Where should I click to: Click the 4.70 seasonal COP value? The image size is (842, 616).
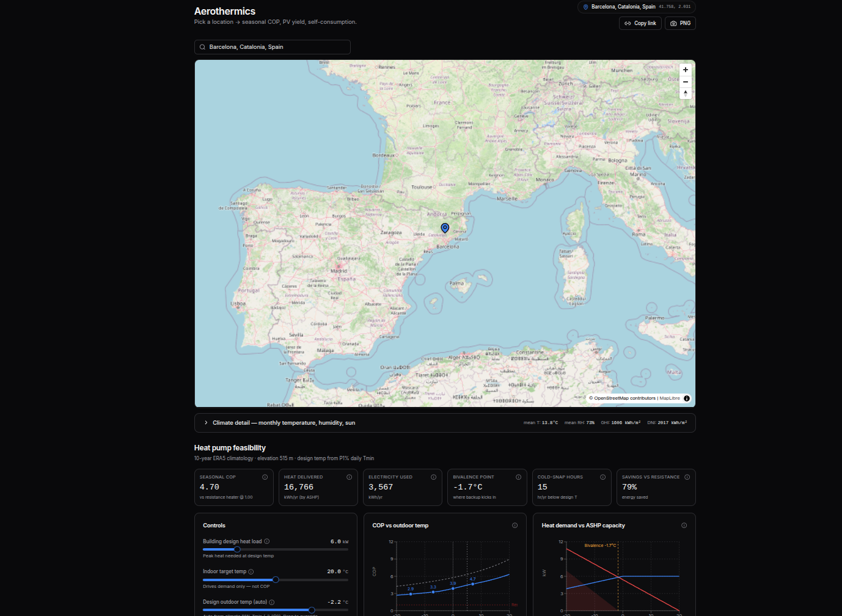(210, 487)
